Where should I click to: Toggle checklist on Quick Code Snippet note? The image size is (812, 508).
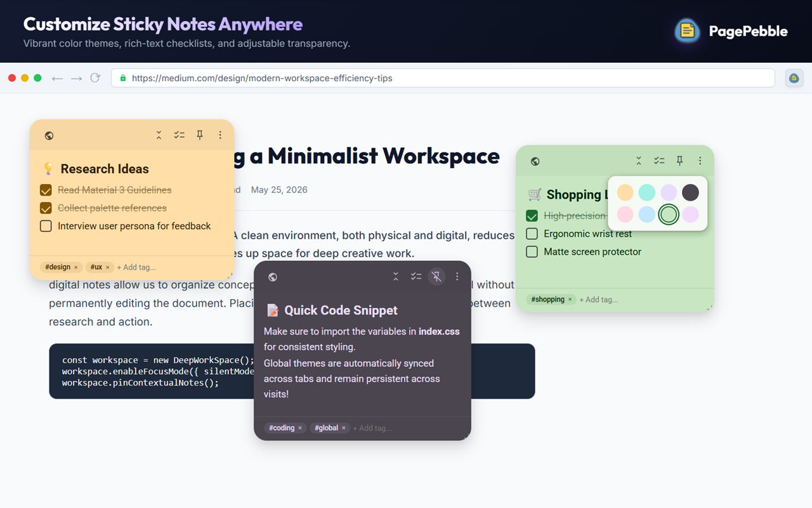pyautogui.click(x=416, y=277)
